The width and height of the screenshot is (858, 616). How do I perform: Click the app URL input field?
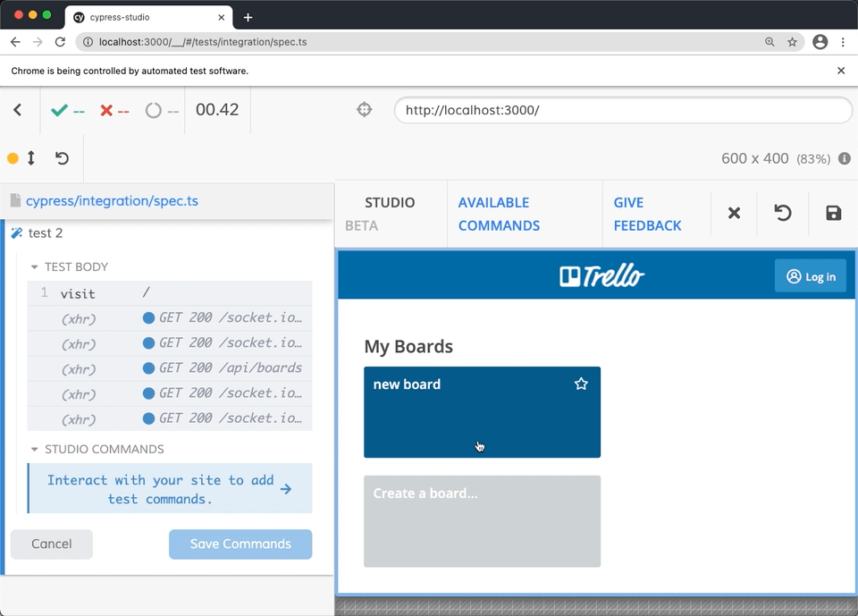(622, 110)
